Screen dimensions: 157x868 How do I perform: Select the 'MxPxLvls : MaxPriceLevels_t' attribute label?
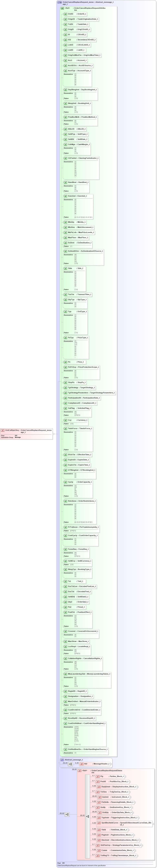81,233
